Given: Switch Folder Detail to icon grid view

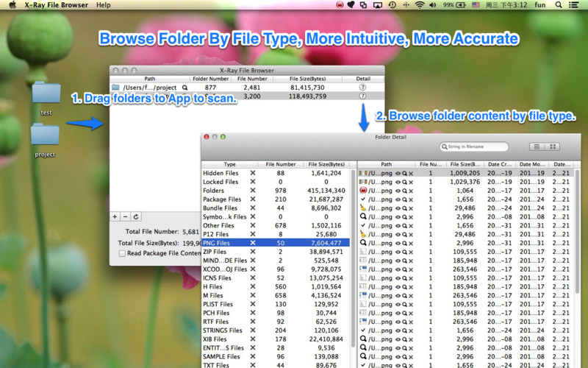Looking at the screenshot, I should pos(553,146).
